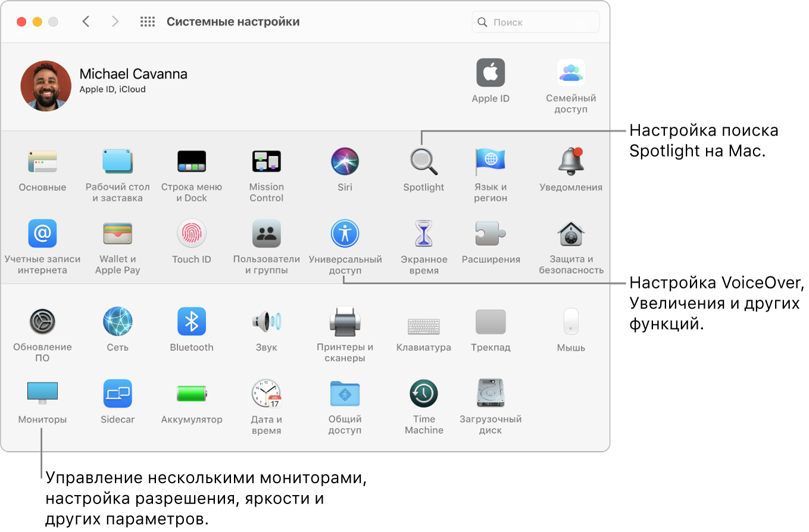The image size is (809, 532).
Task: Open Сеть network globe icon
Action: tap(117, 322)
